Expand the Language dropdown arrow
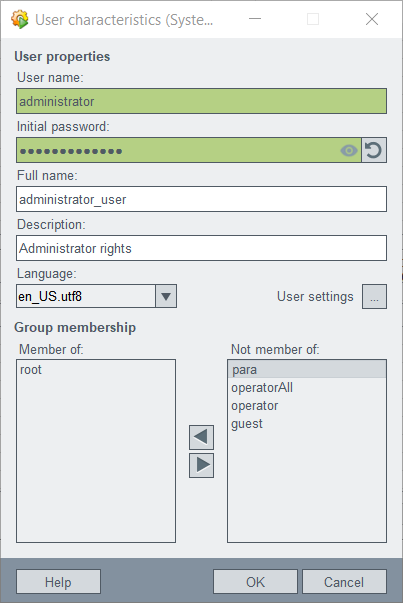This screenshot has width=403, height=603. 166,296
